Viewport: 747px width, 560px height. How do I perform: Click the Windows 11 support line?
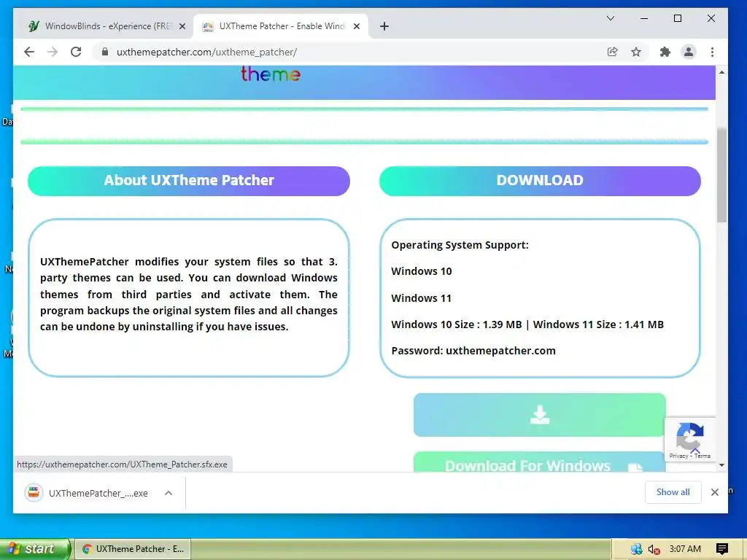tap(421, 298)
